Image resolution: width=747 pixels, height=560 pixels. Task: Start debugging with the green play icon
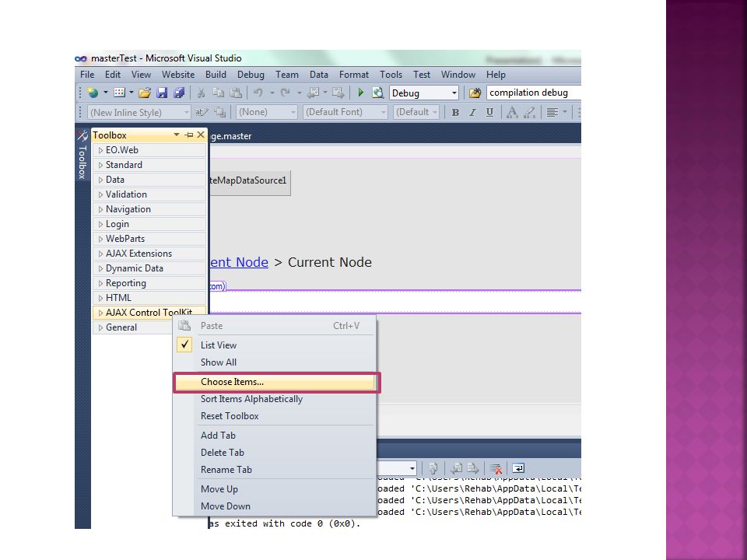tap(360, 93)
